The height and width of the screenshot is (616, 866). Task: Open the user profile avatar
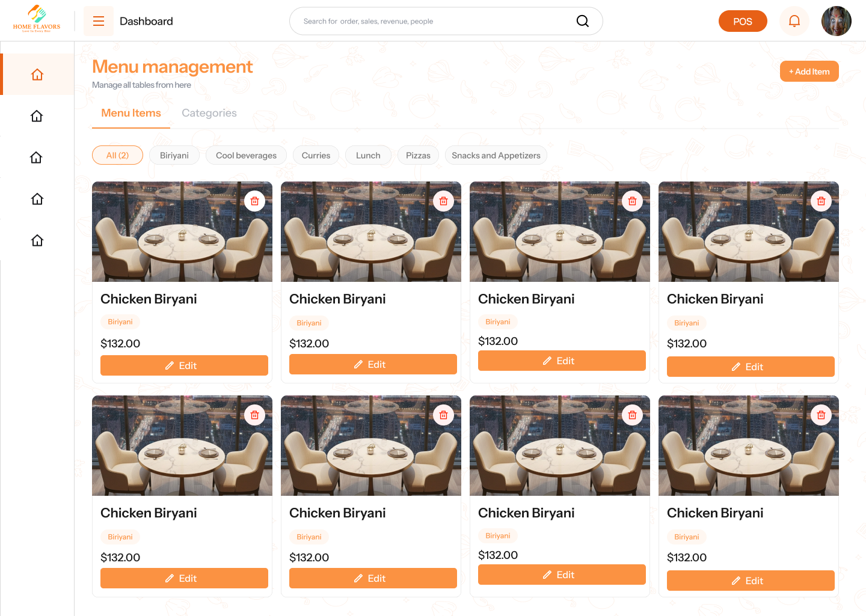836,21
